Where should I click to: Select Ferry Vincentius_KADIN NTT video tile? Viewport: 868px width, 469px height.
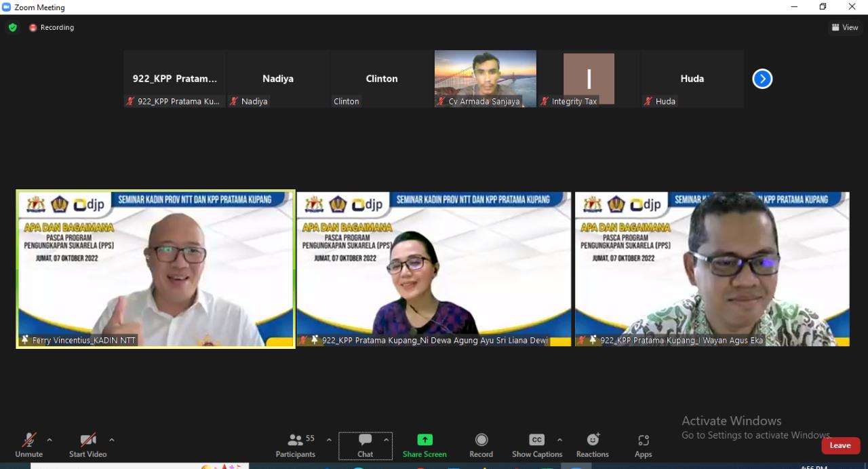pos(156,269)
